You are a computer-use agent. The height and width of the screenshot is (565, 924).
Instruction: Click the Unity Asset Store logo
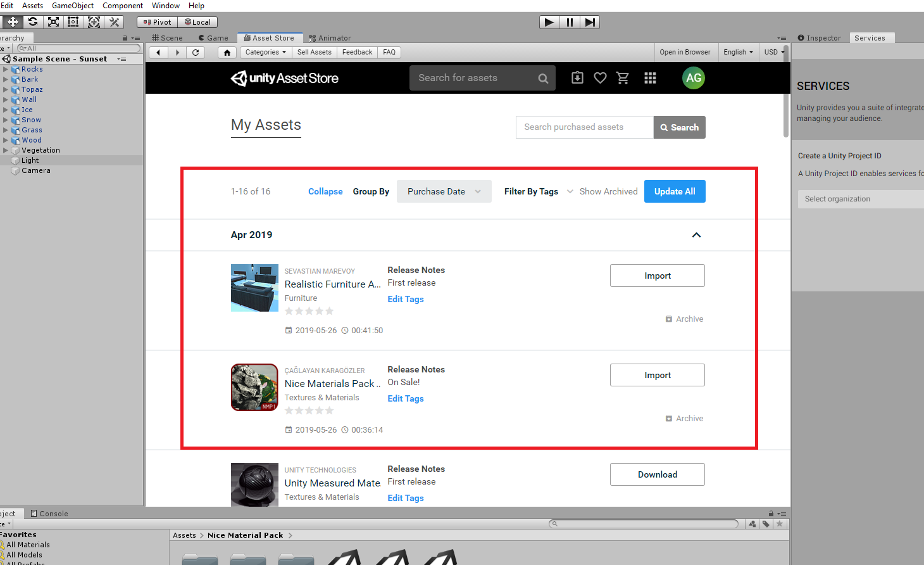click(x=285, y=78)
